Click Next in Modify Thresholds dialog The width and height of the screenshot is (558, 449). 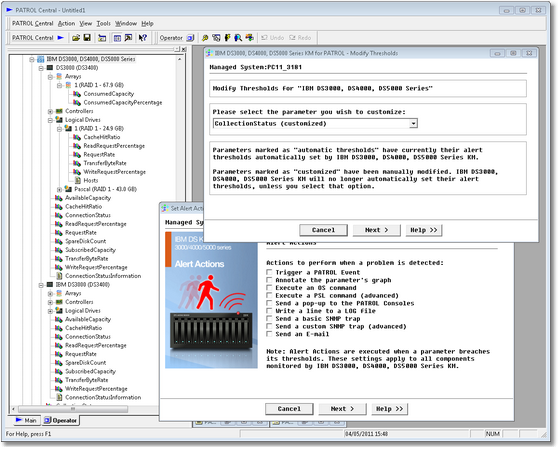[377, 230]
